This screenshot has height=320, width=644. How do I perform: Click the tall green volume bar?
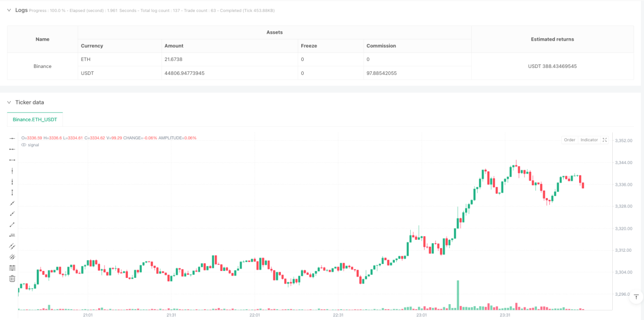(458, 295)
